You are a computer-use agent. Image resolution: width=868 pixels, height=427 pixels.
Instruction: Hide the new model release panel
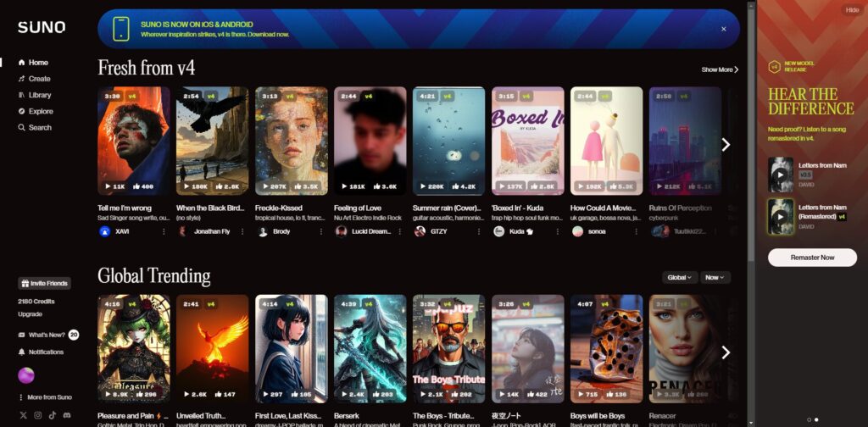pos(852,10)
